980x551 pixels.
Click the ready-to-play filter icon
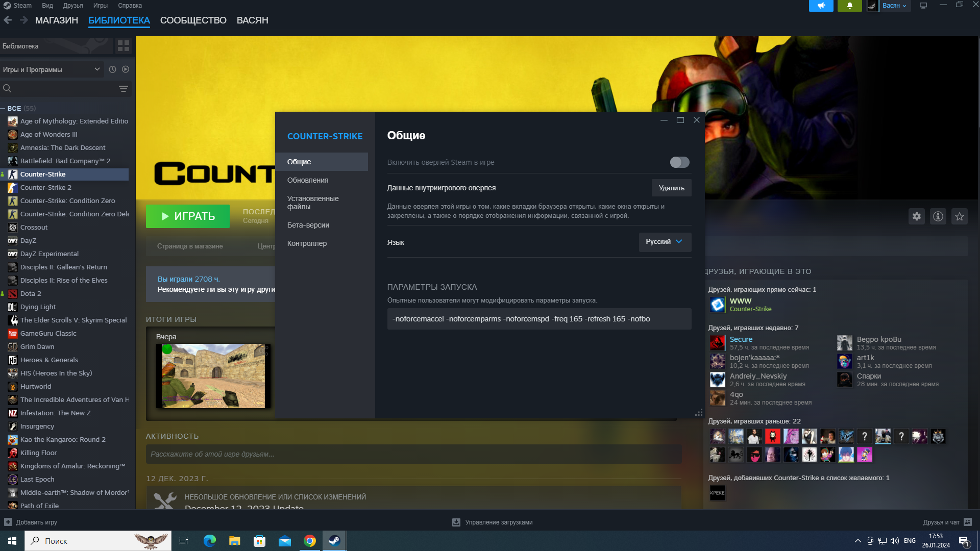(126, 69)
